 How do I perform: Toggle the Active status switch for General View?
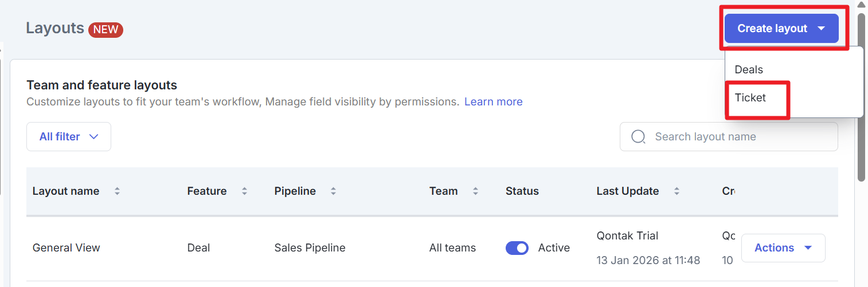[517, 248]
